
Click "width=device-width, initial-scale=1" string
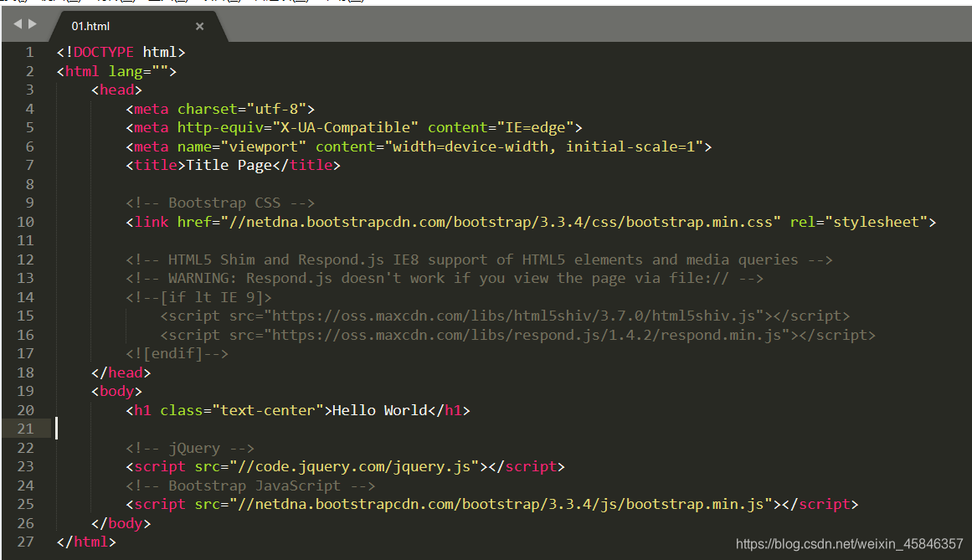pyautogui.click(x=544, y=146)
